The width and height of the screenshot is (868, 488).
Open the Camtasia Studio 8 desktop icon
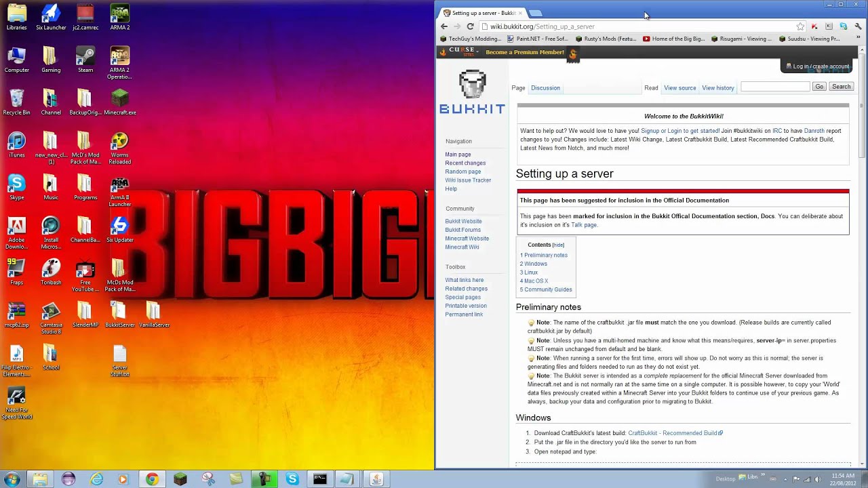[x=51, y=319]
